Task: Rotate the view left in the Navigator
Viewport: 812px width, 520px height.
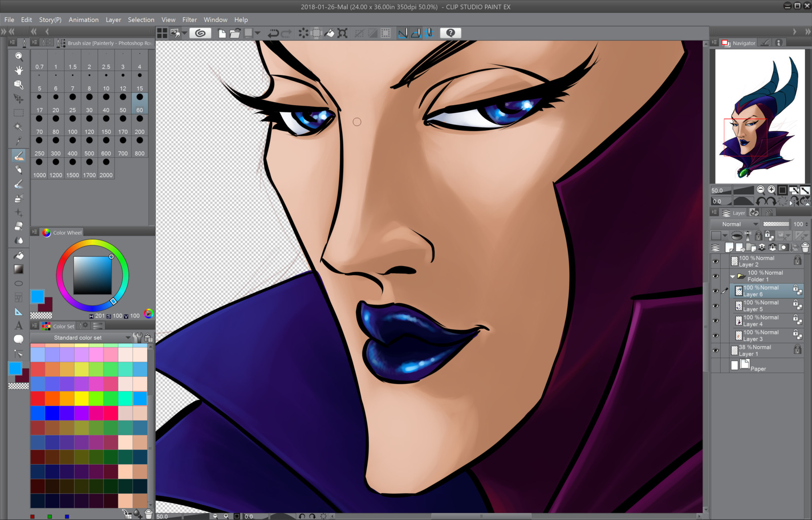Action: tap(760, 201)
